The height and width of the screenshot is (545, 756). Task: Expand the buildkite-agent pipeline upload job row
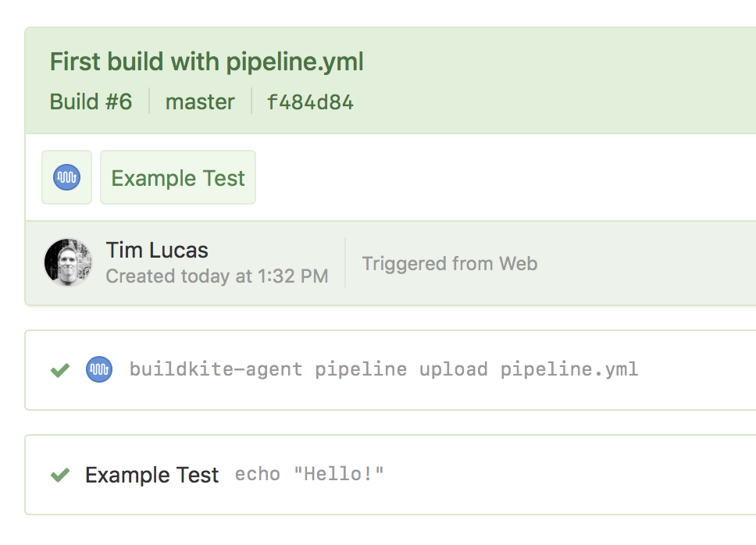pos(386,369)
